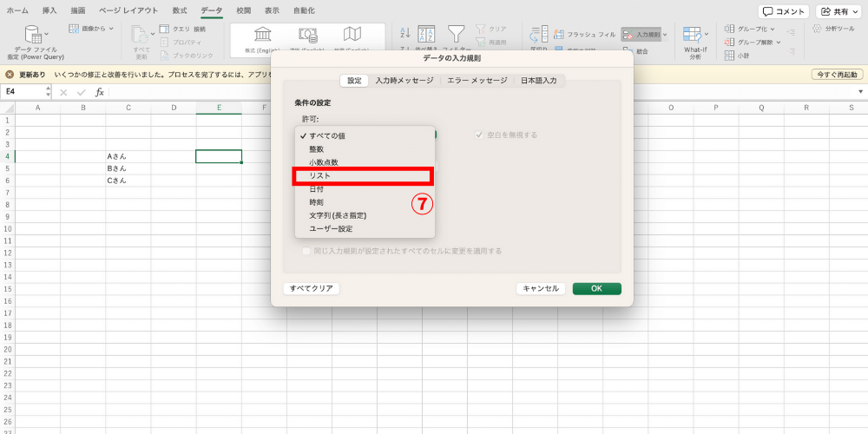Open the 並べ替え sort dialog icon
The width and height of the screenshot is (868, 434).
pyautogui.click(x=425, y=35)
